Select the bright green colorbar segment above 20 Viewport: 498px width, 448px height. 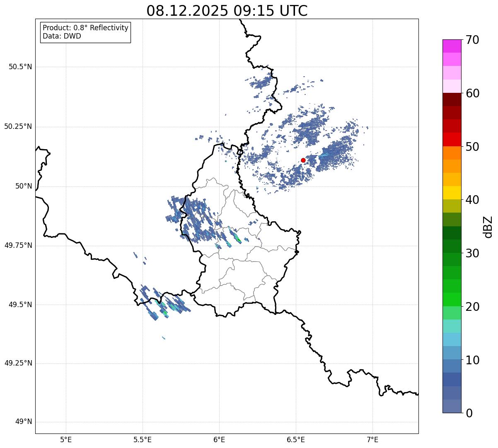(452, 300)
